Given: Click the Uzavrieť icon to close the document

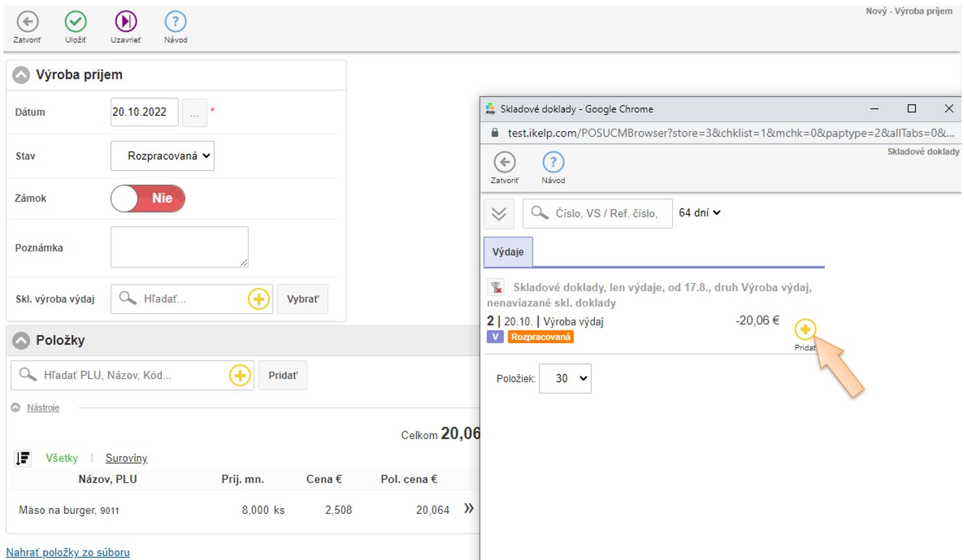Looking at the screenshot, I should tap(125, 23).
